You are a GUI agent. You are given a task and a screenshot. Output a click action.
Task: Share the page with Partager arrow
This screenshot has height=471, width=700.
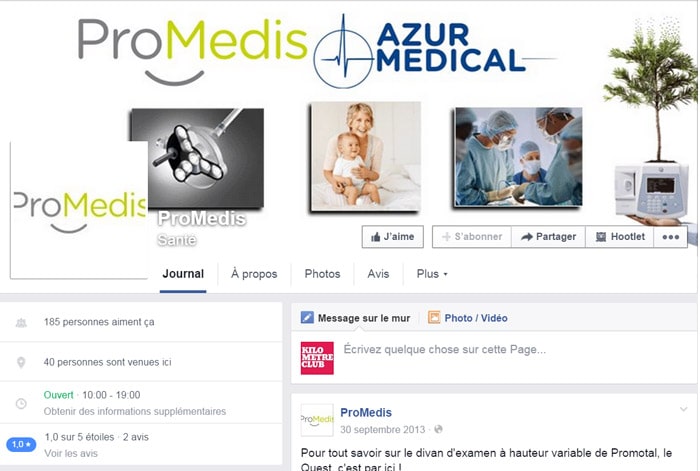548,237
